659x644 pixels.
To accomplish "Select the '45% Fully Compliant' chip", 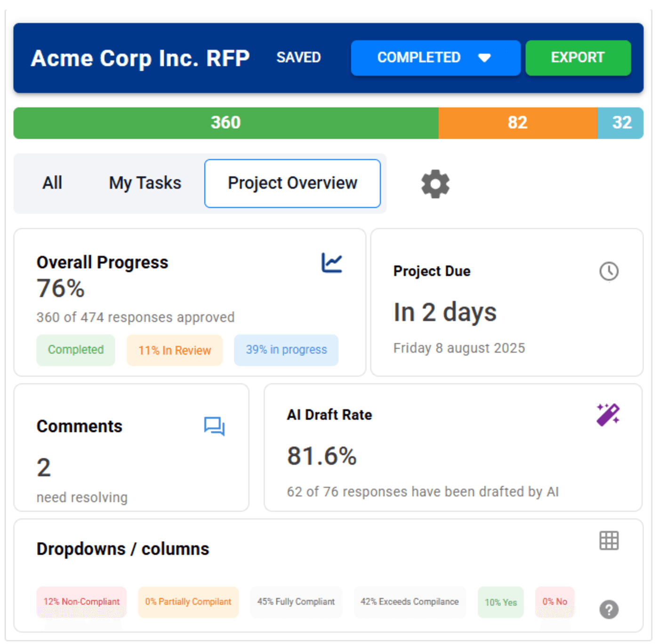I will pos(296,602).
